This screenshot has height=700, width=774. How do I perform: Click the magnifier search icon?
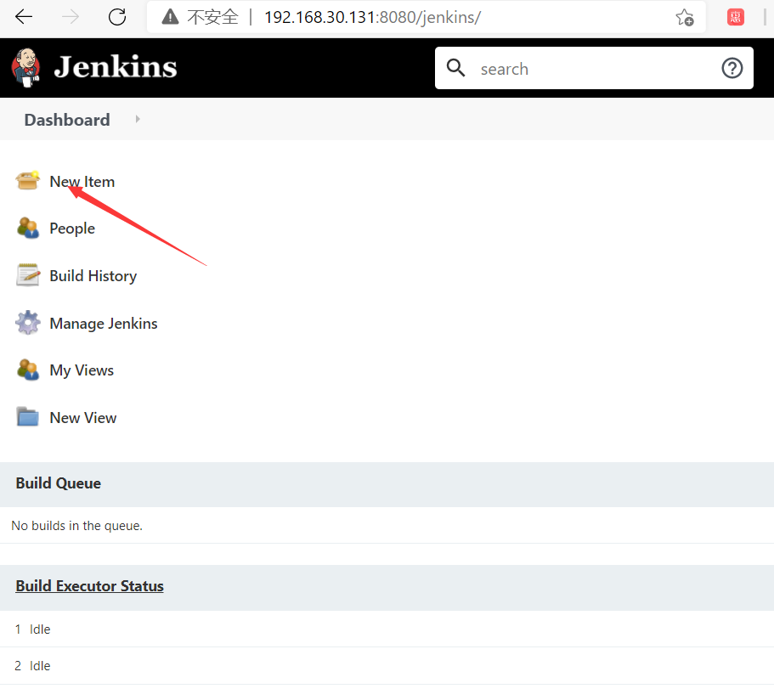click(x=455, y=68)
